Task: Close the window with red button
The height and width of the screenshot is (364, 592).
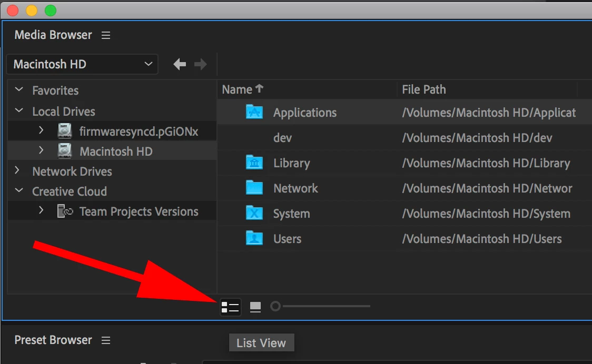Action: (13, 11)
